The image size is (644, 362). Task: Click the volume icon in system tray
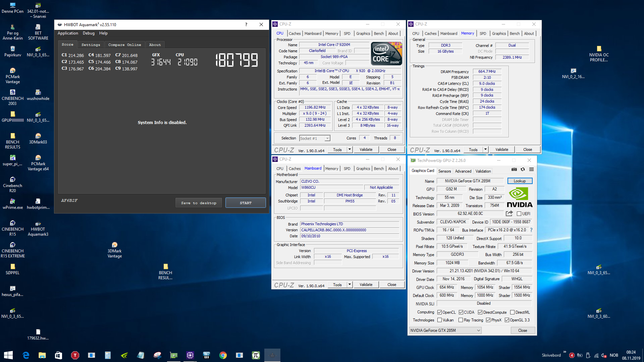(604, 355)
